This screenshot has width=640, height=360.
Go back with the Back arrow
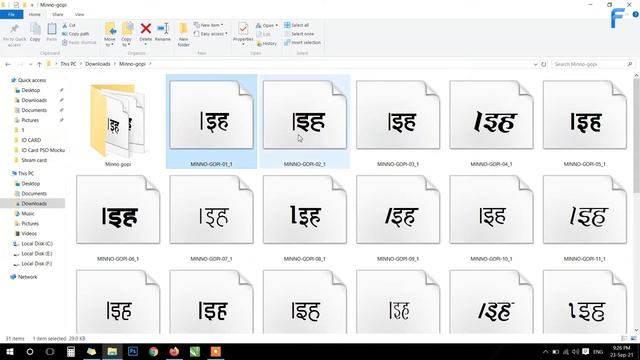pos(8,64)
